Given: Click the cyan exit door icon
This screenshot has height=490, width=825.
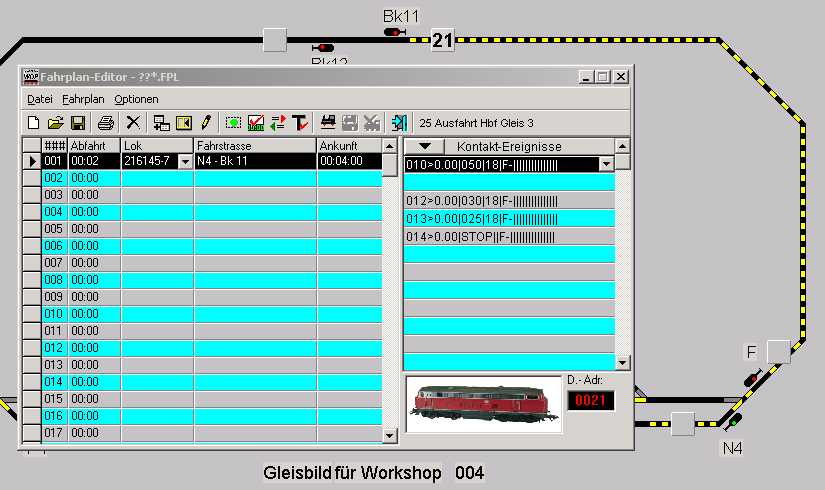Looking at the screenshot, I should (x=399, y=123).
